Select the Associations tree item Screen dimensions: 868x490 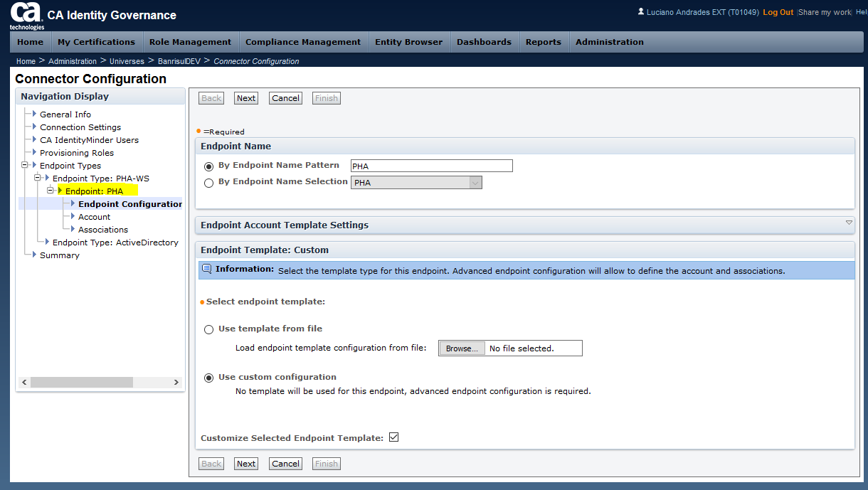point(103,229)
